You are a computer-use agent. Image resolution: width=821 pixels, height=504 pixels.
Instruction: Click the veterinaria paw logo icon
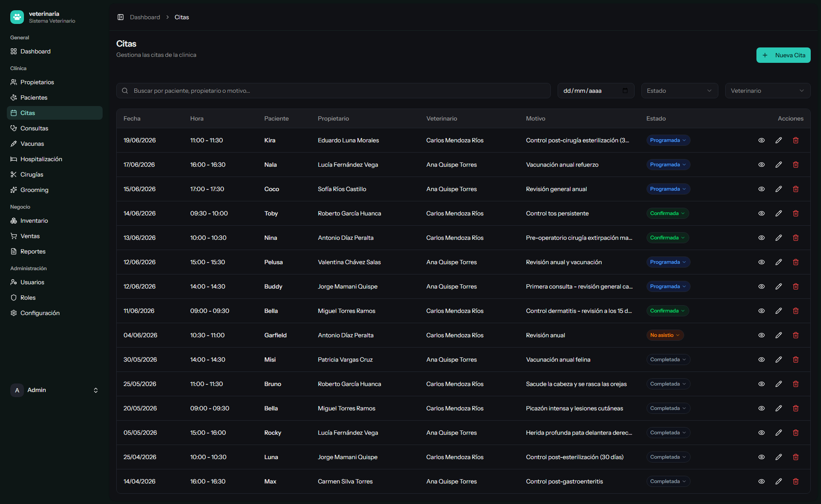coord(17,17)
